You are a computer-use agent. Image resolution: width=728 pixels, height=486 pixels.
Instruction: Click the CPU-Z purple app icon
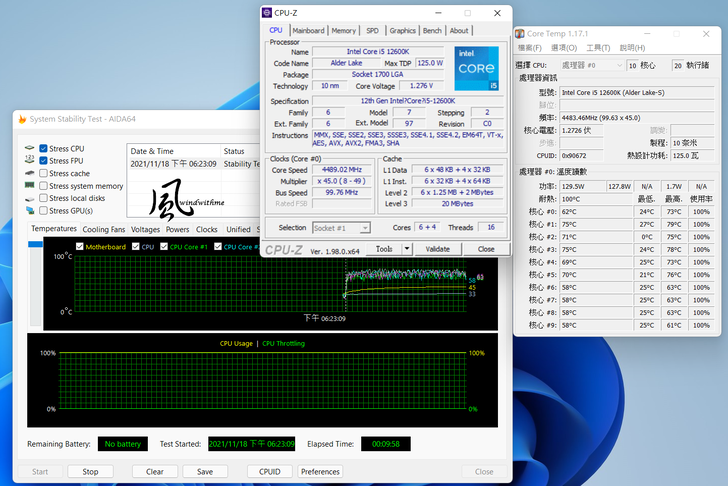pos(266,13)
